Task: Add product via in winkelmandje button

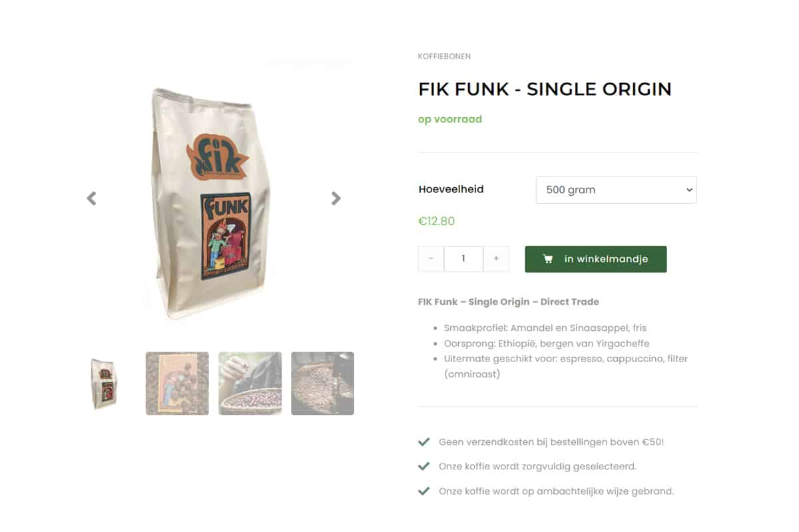Action: tap(596, 259)
